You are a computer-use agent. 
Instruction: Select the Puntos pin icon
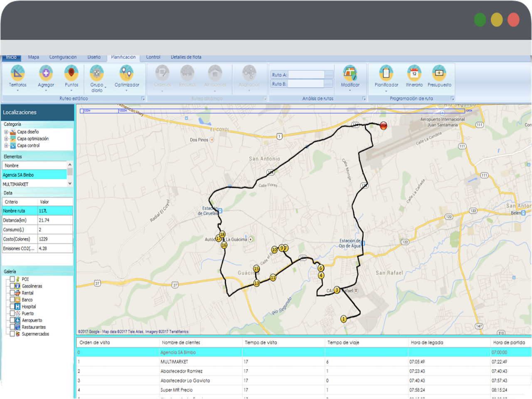pyautogui.click(x=71, y=74)
